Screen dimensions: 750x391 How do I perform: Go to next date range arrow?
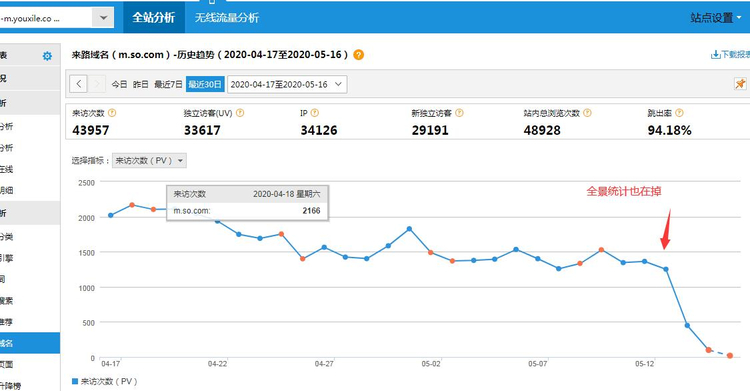(x=97, y=84)
